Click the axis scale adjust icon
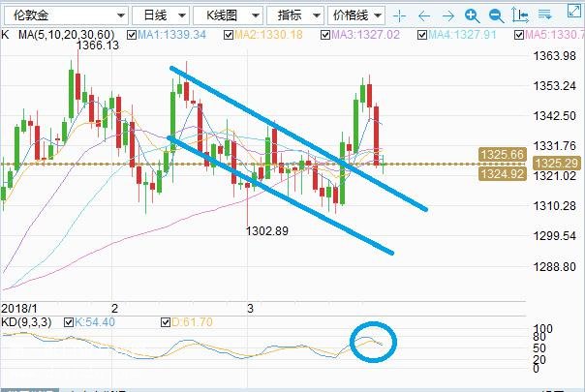The height and width of the screenshot is (392, 585). tap(520, 15)
